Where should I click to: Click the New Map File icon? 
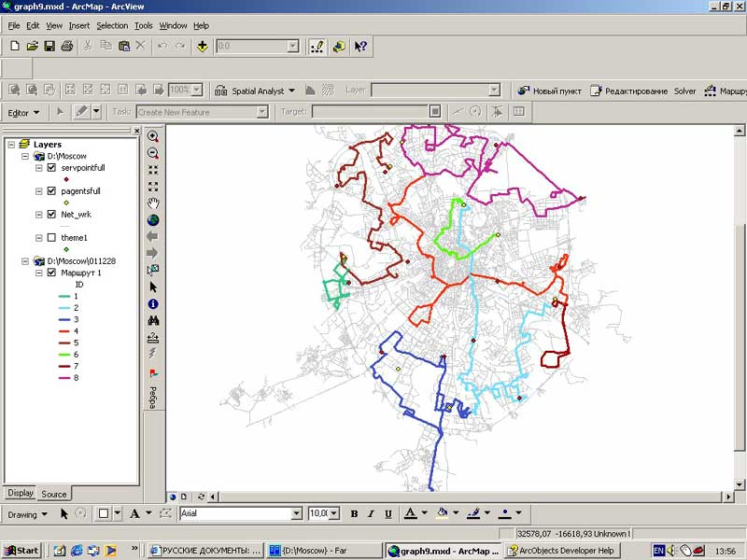[x=14, y=46]
